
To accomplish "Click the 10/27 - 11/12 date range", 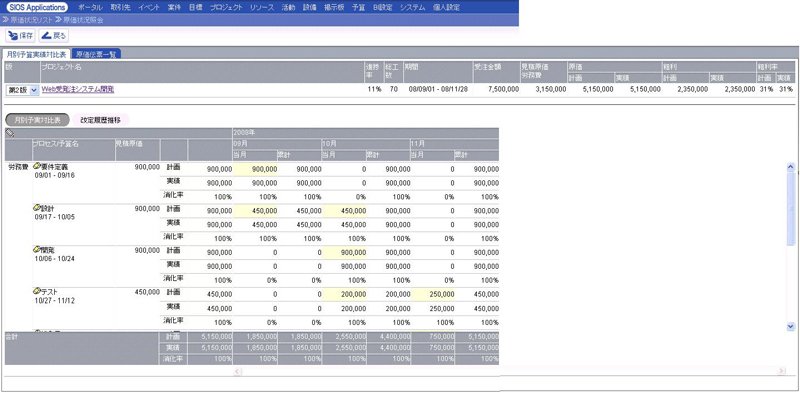I will coord(55,301).
